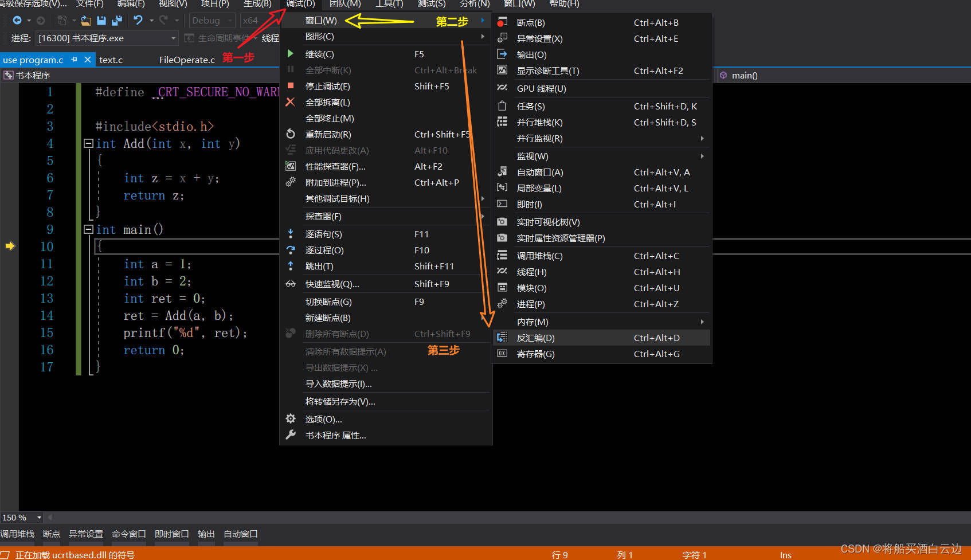Viewport: 971px width, 560px height.
Task: Click the Disassembly icon
Action: click(x=502, y=338)
